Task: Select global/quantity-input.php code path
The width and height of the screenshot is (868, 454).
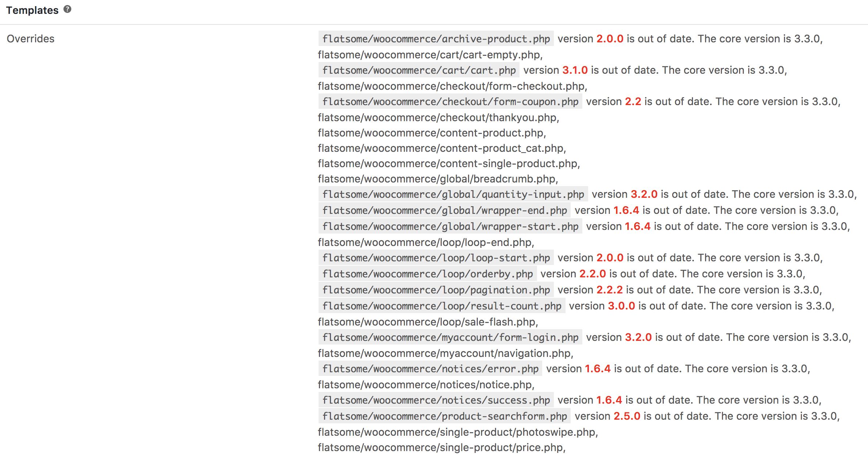Action: pyautogui.click(x=453, y=194)
